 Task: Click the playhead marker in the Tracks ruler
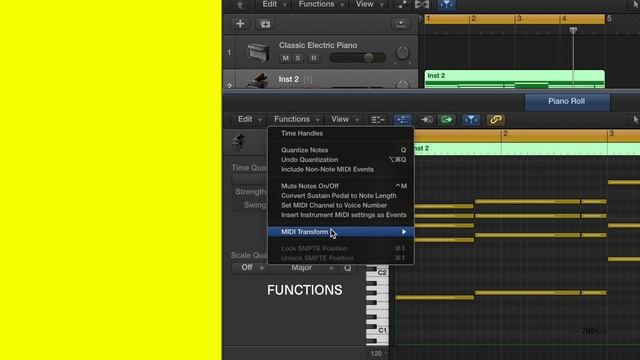tap(573, 31)
